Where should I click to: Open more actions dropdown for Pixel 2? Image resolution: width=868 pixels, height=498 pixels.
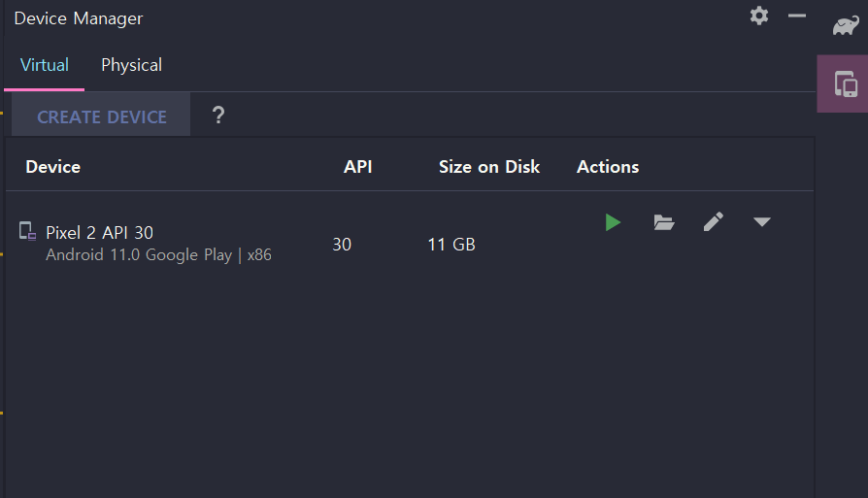click(762, 222)
